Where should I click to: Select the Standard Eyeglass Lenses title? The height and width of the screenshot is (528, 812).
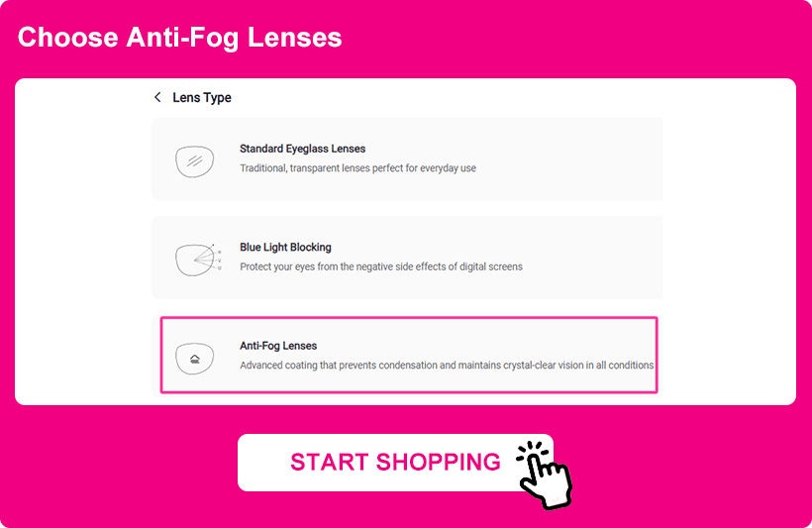302,149
